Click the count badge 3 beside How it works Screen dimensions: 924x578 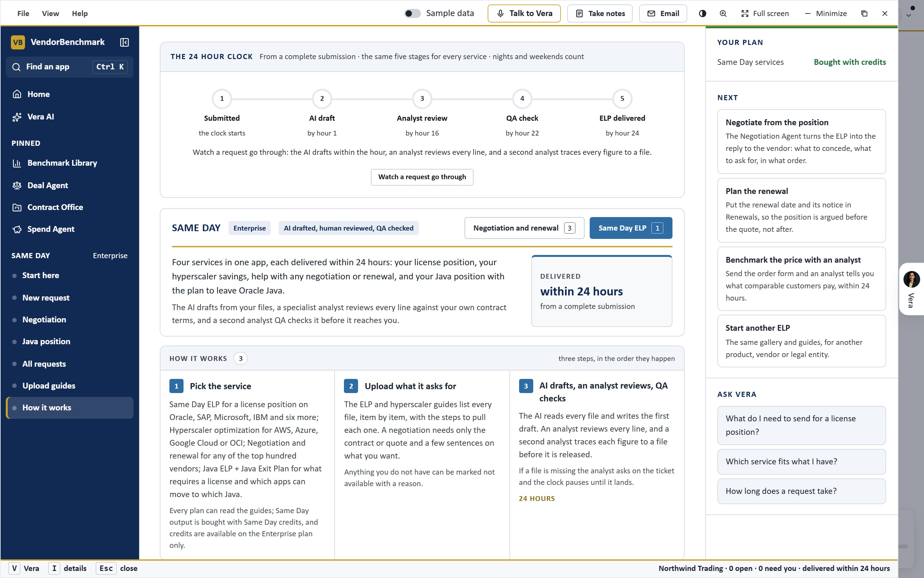[241, 359]
